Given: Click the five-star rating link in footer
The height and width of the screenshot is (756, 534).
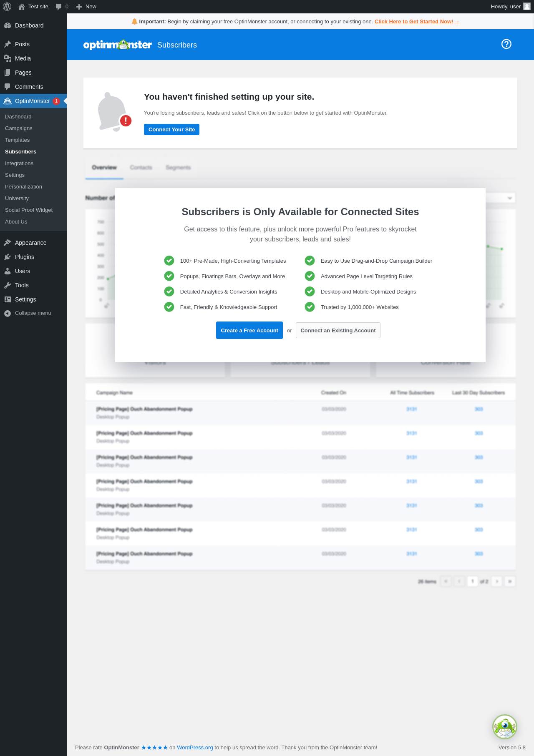Looking at the screenshot, I should [x=154, y=747].
